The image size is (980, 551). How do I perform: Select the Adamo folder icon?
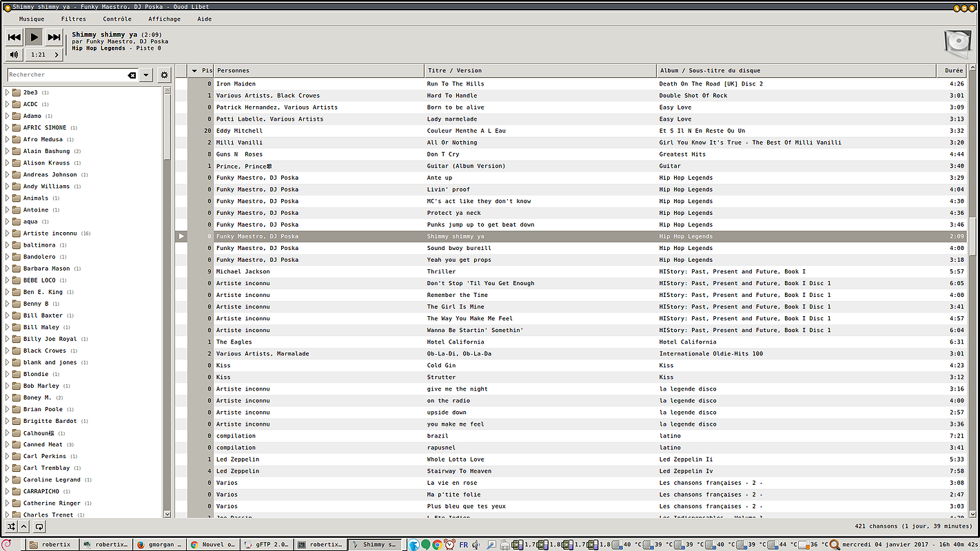pos(17,116)
